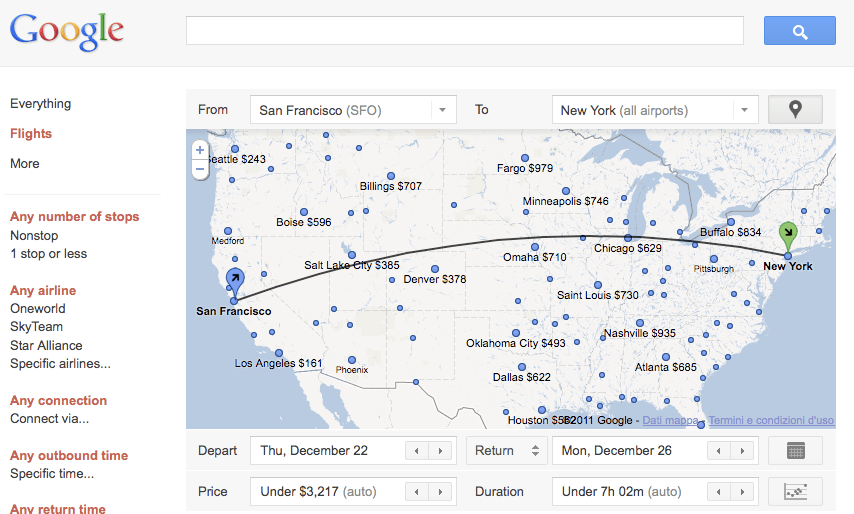Select the Everything search category

coord(40,103)
